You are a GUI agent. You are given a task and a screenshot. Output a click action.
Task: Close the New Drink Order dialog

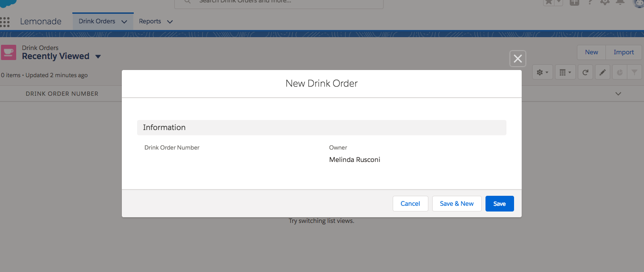tap(518, 59)
